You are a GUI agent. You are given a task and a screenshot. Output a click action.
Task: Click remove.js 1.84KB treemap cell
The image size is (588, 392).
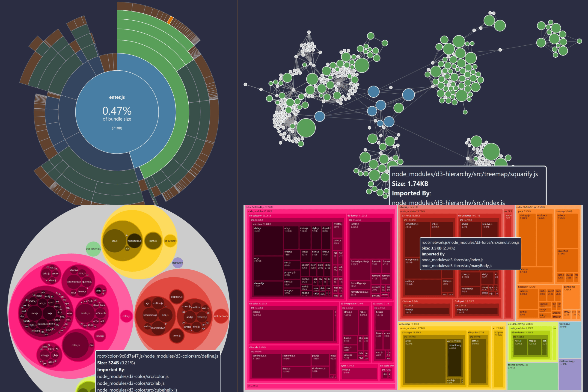[x=490, y=229]
